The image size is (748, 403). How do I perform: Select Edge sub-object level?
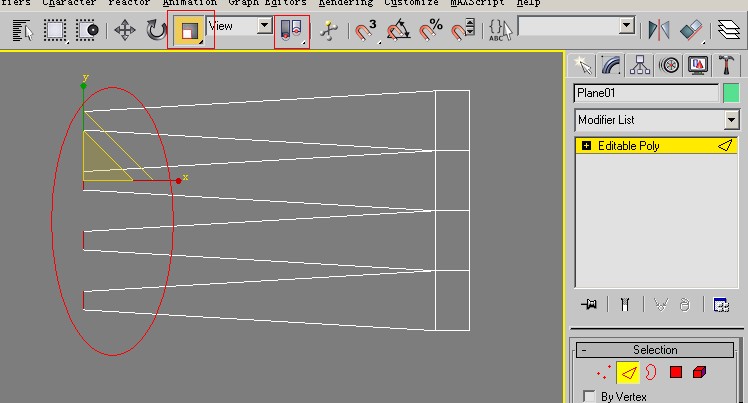[x=628, y=373]
